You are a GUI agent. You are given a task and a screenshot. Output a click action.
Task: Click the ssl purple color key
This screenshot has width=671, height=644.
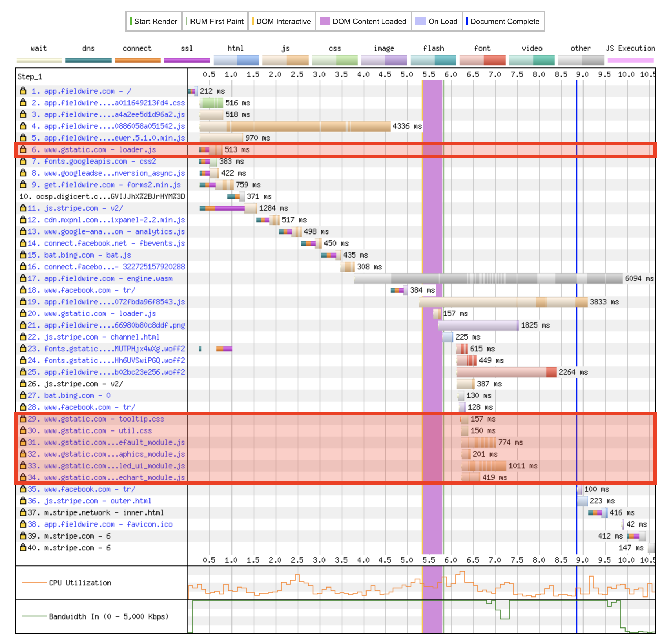(187, 60)
